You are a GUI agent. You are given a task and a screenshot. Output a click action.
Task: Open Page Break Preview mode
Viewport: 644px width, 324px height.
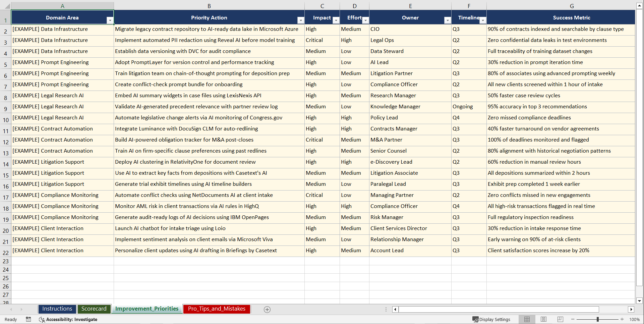click(560, 319)
